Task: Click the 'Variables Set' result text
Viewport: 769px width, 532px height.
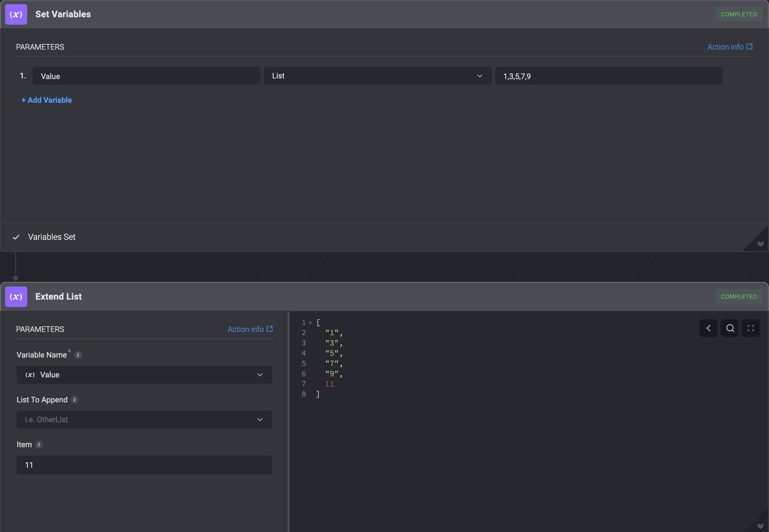Action: coord(52,237)
